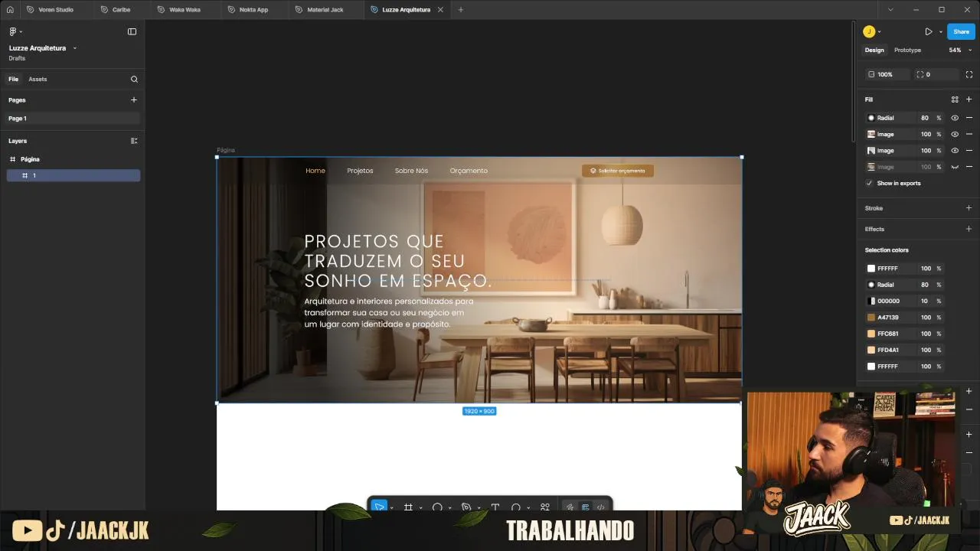Click the 000000 selection color swatch
The image size is (980, 551).
pos(871,301)
